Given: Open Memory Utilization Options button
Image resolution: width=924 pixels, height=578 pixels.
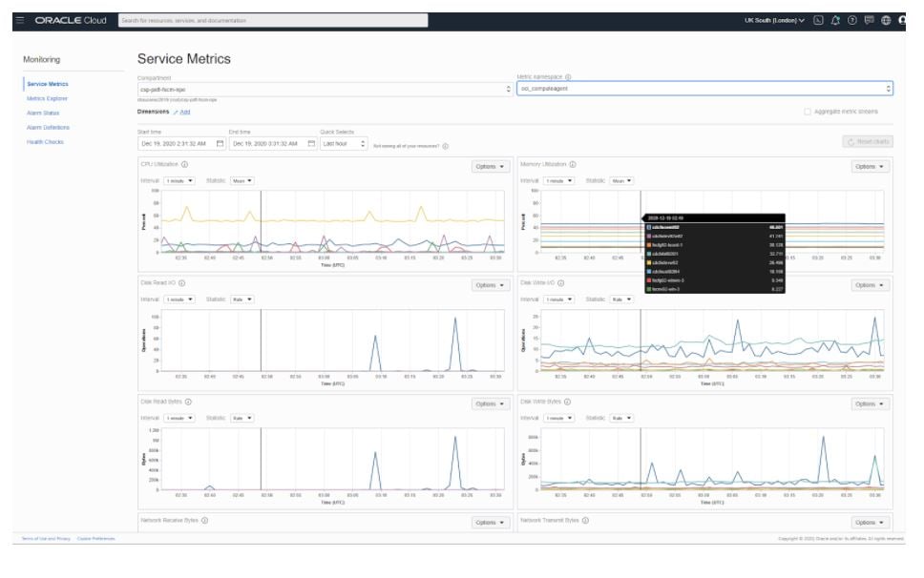Looking at the screenshot, I should [870, 167].
